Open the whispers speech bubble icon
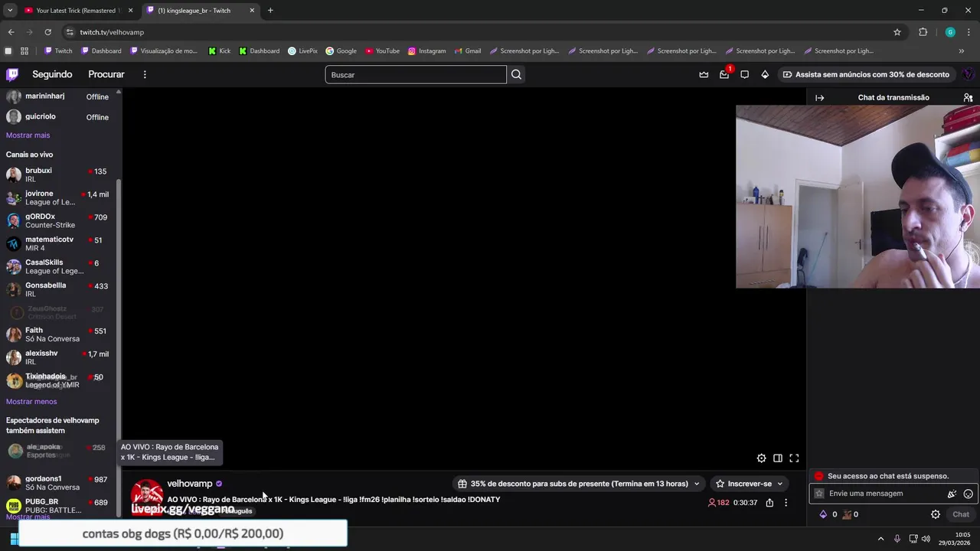Image resolution: width=980 pixels, height=551 pixels. [744, 74]
